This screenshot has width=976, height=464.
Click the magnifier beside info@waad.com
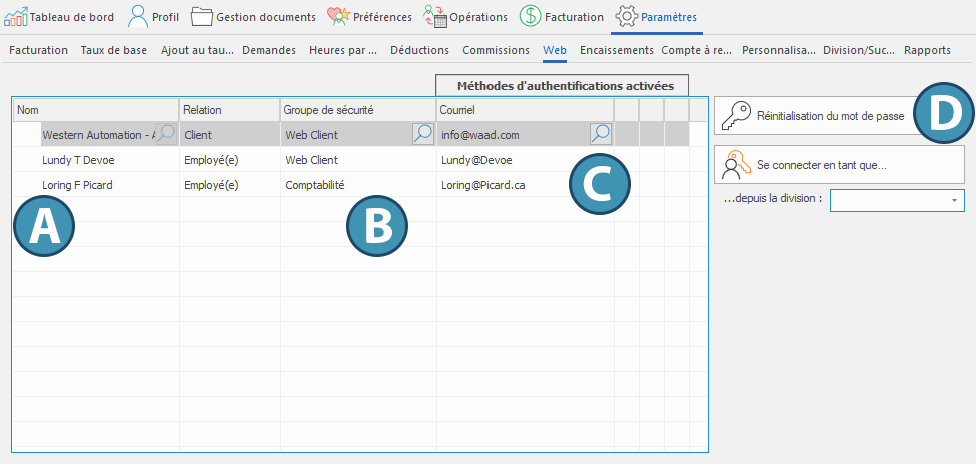pyautogui.click(x=601, y=134)
